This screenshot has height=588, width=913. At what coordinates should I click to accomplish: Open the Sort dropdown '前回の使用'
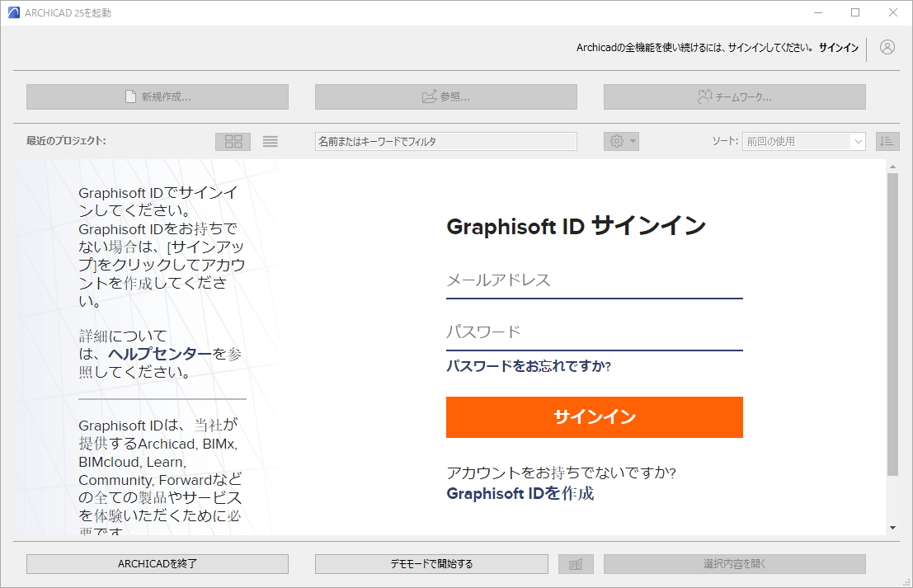click(803, 142)
